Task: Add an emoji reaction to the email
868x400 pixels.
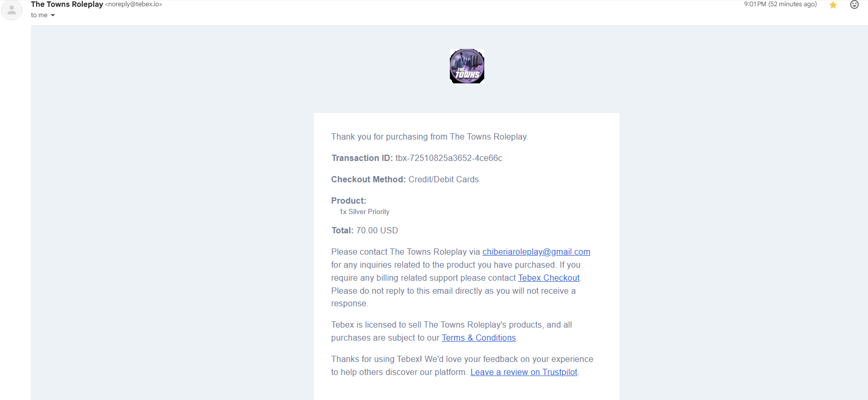Action: pos(854,5)
